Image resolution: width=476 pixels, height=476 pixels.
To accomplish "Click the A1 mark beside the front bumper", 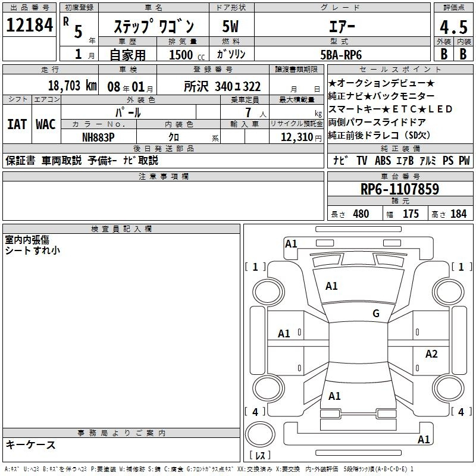I will pyautogui.click(x=291, y=243).
